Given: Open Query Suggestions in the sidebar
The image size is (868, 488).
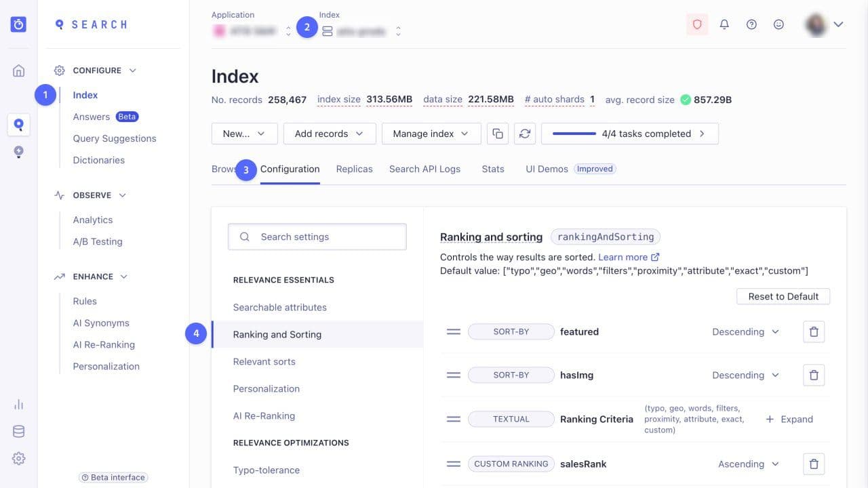Looking at the screenshot, I should tap(115, 139).
